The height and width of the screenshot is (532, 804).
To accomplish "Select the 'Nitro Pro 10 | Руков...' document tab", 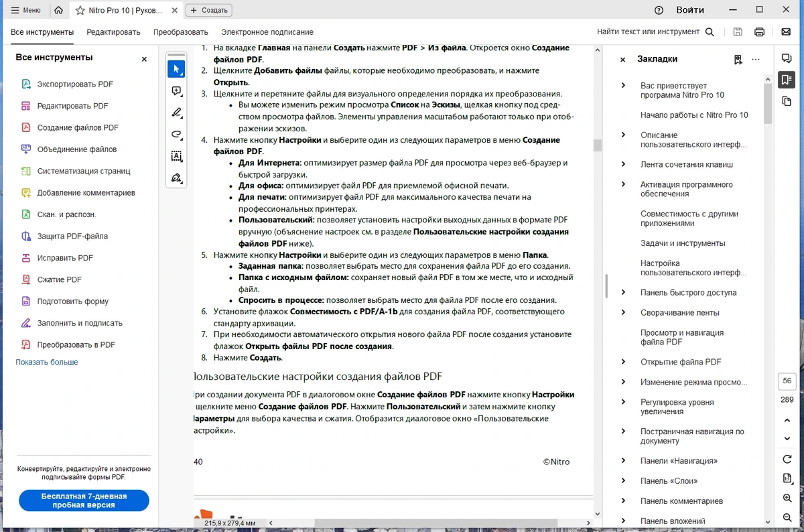I will (x=125, y=10).
